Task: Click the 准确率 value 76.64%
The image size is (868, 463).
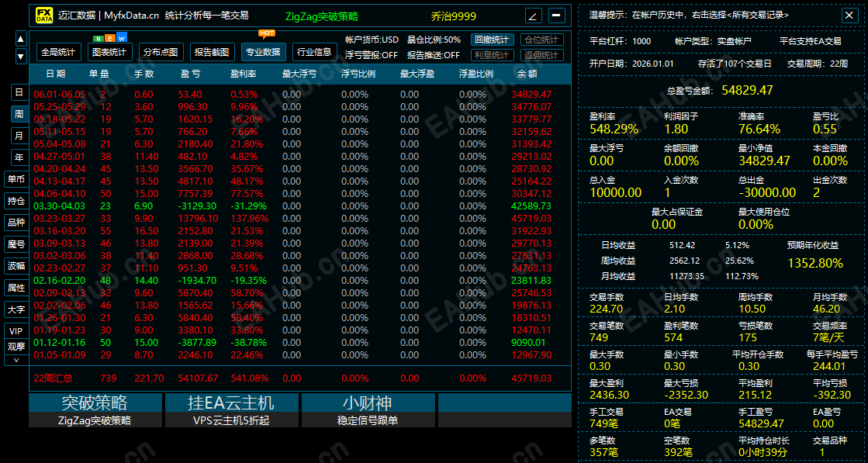Action: click(x=759, y=130)
